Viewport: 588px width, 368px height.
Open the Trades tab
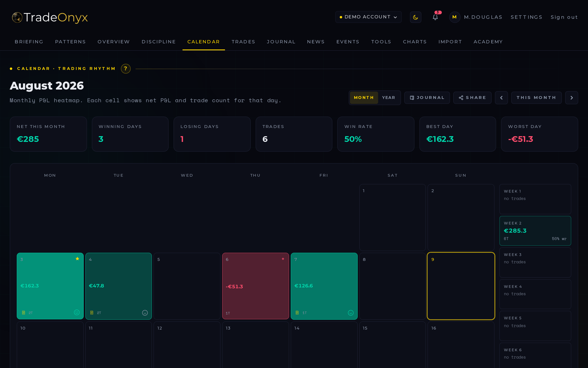pyautogui.click(x=243, y=42)
